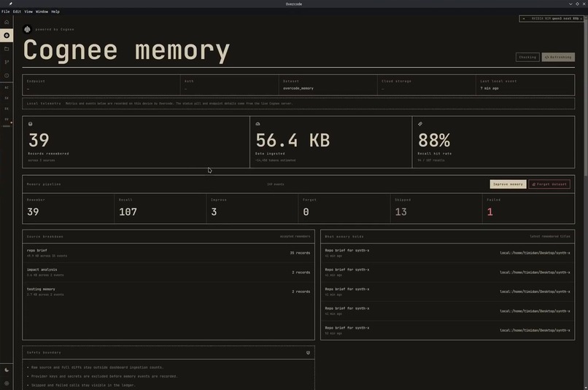This screenshot has width=588, height=390.
Task: Click the Failed 1 pipeline cell
Action: point(528,208)
